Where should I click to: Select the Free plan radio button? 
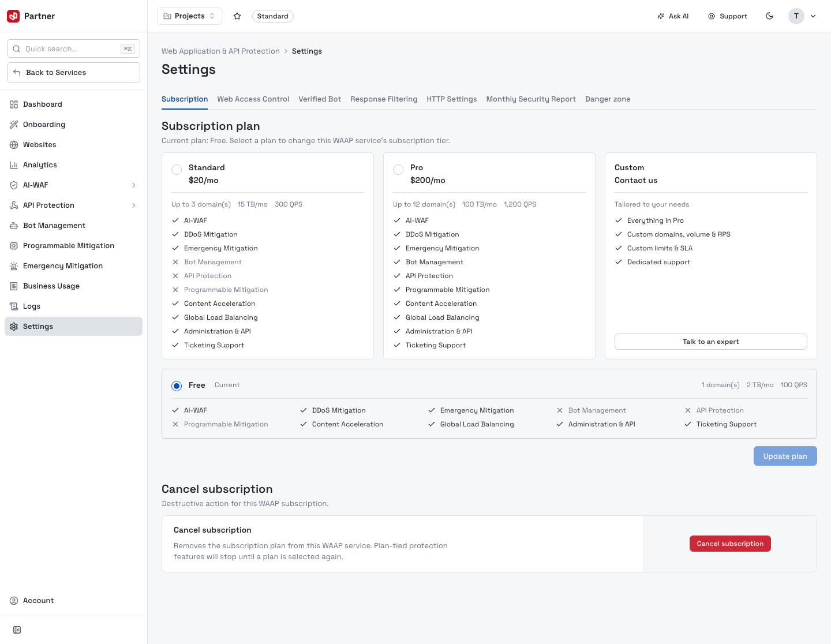[177, 386]
